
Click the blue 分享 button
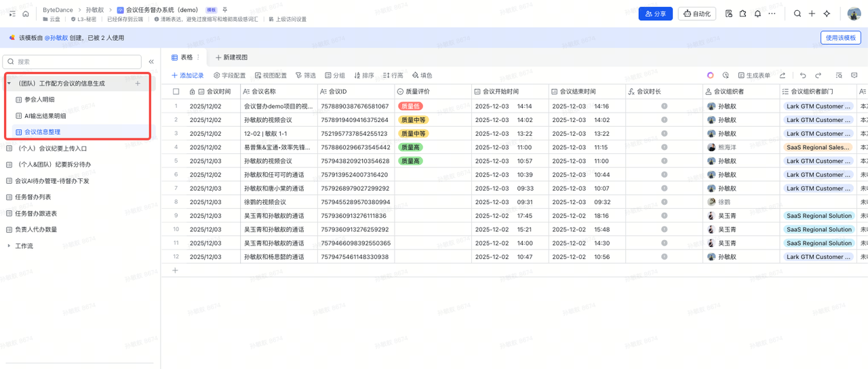click(655, 14)
